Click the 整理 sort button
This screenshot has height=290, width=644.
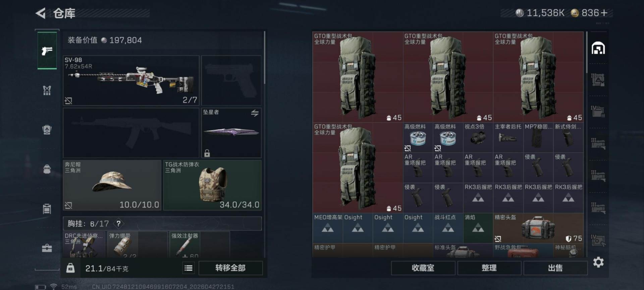(489, 268)
